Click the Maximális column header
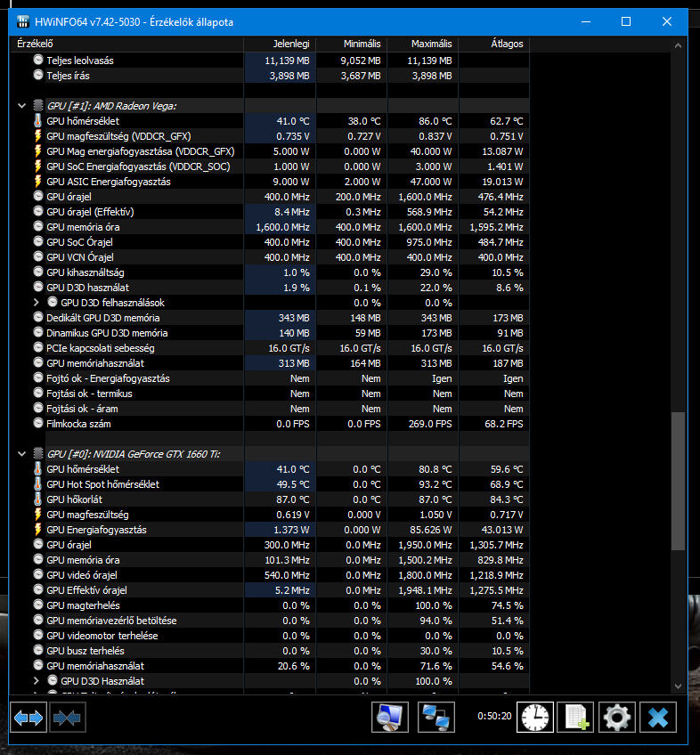Screen dimensions: 700x755 pyautogui.click(x=423, y=44)
